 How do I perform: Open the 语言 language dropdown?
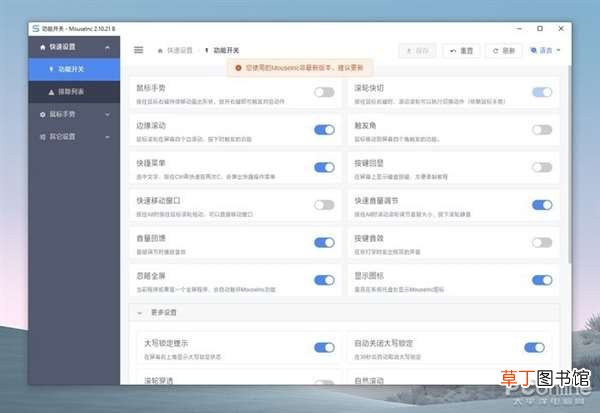point(545,51)
